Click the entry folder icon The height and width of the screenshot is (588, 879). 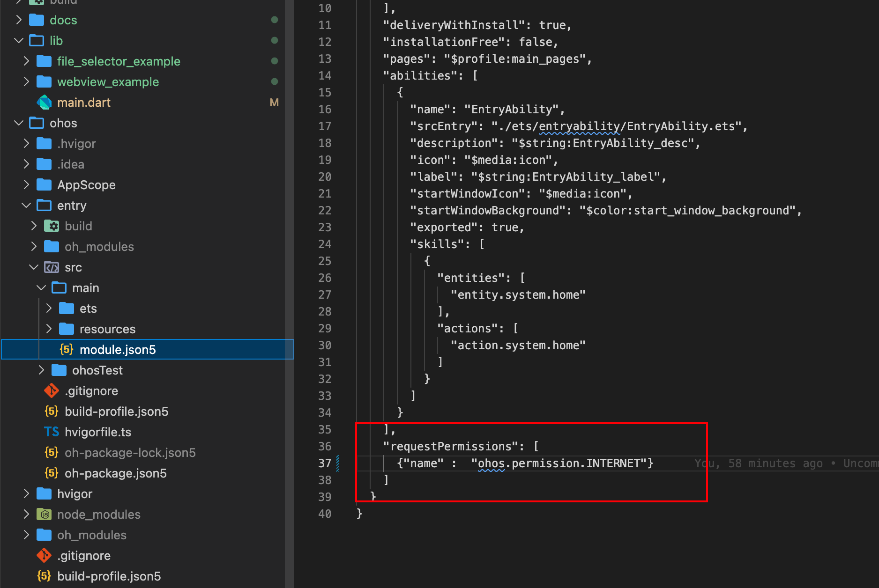coord(44,206)
